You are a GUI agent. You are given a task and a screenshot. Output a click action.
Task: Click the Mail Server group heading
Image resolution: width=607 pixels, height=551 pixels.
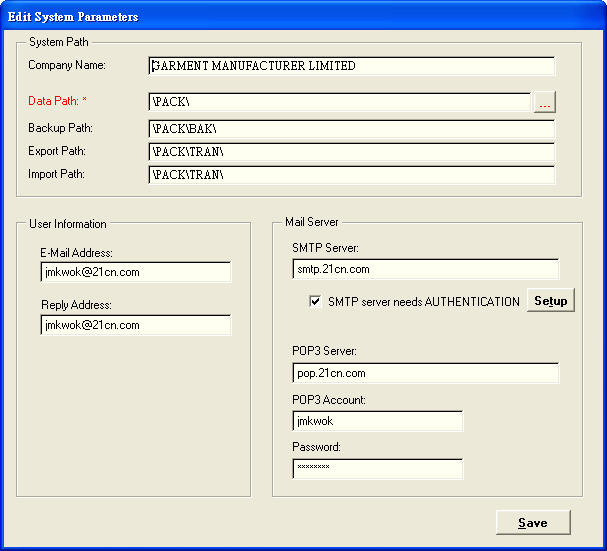[312, 222]
